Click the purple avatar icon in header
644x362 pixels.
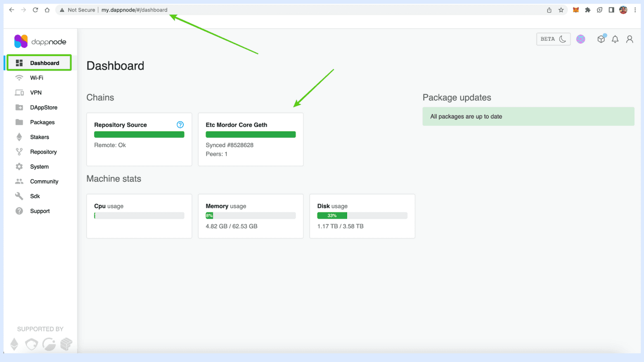580,39
